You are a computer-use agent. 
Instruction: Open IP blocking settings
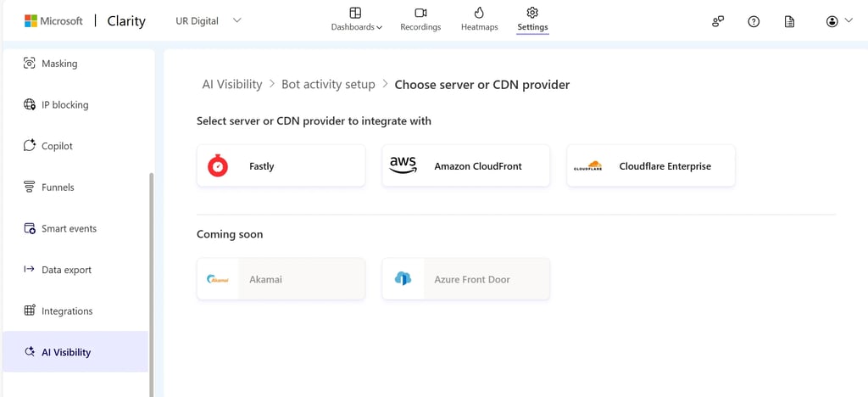click(x=75, y=104)
